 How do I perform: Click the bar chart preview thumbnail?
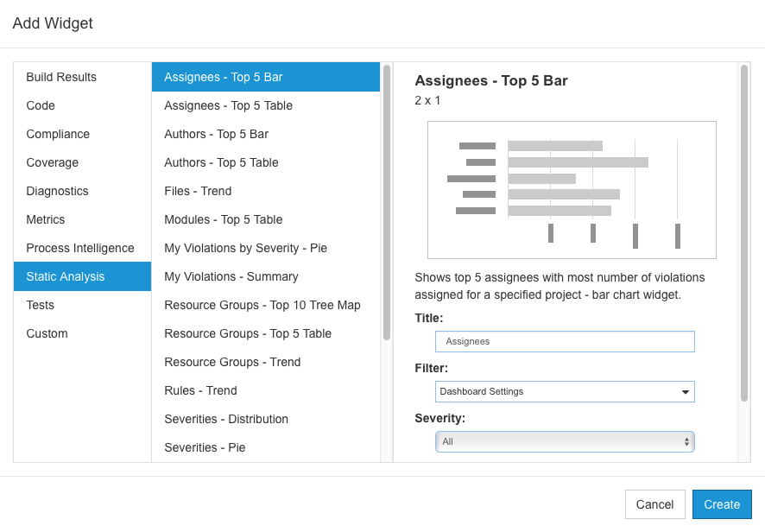(x=572, y=190)
